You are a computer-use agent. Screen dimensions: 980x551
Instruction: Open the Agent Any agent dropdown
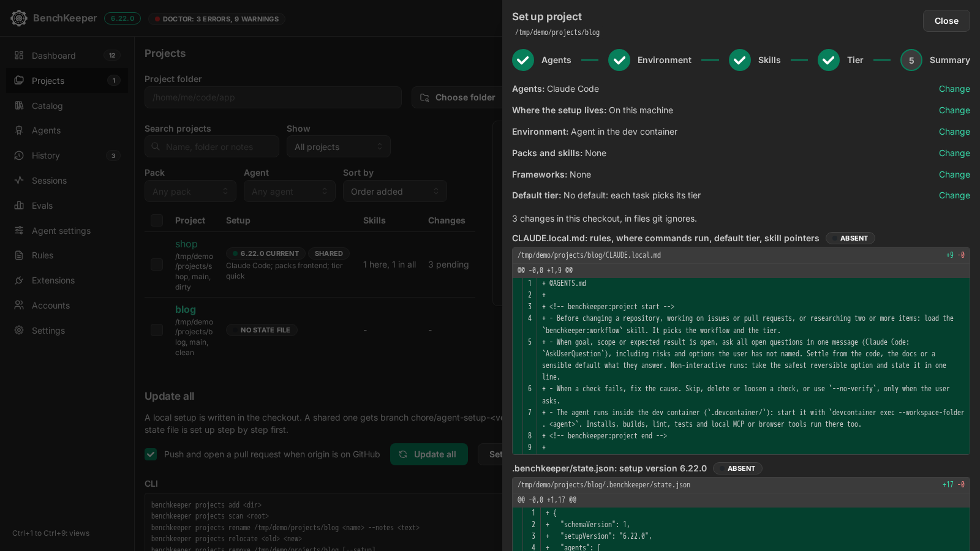[x=290, y=191]
